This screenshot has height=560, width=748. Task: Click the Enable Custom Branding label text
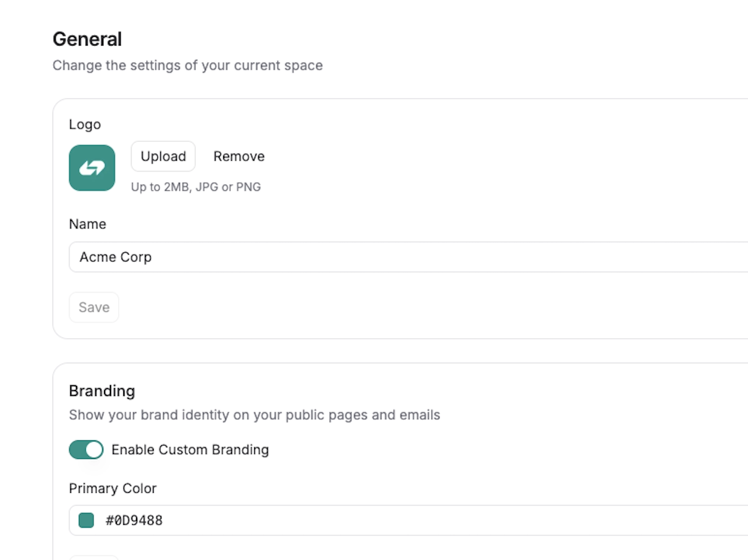click(190, 450)
